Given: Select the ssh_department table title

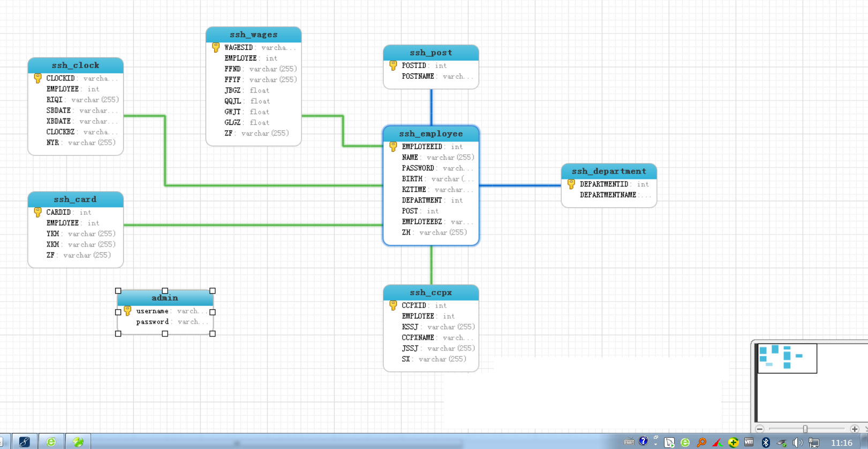Looking at the screenshot, I should 608,171.
